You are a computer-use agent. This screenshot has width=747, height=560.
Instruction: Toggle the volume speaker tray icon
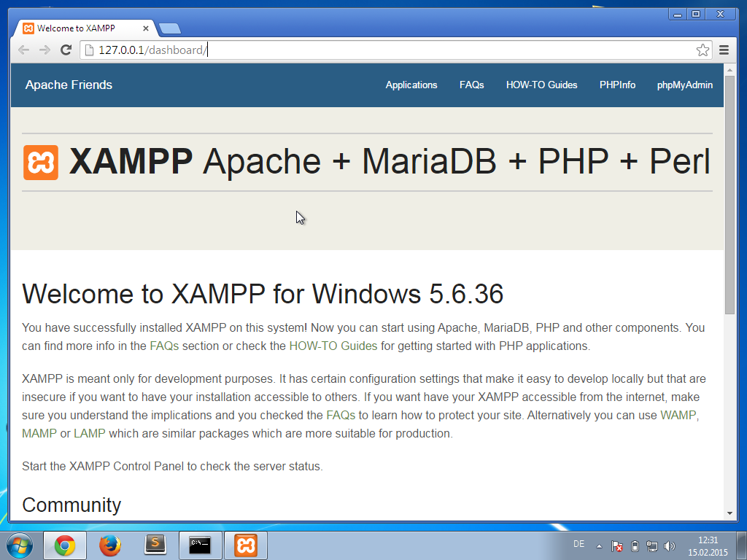[670, 546]
